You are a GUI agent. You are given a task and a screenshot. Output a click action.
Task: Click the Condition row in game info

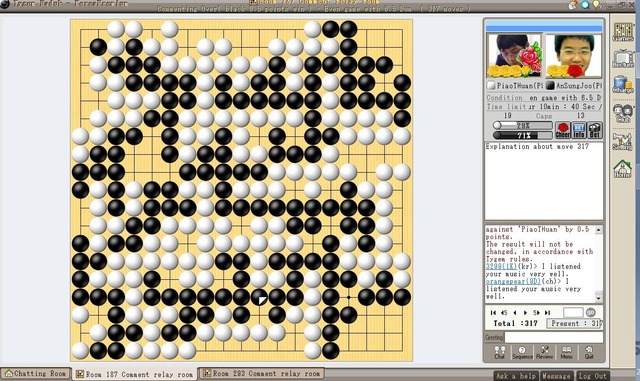[x=544, y=98]
